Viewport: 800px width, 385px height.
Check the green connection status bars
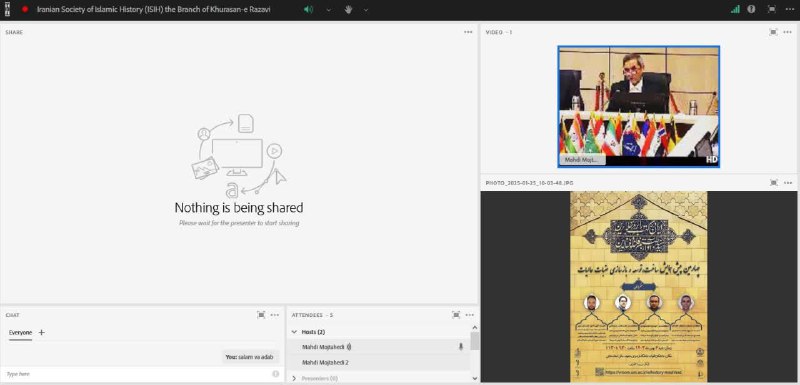[x=735, y=9]
